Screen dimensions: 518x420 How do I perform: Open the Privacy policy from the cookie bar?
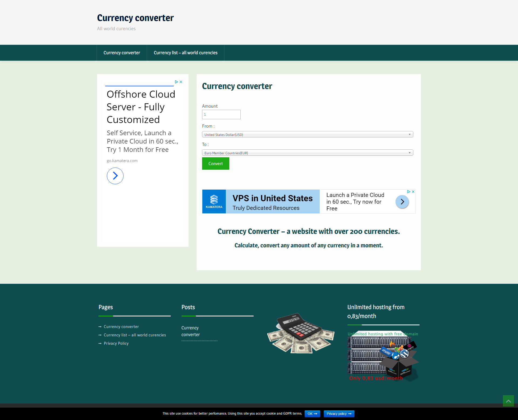tap(339, 414)
